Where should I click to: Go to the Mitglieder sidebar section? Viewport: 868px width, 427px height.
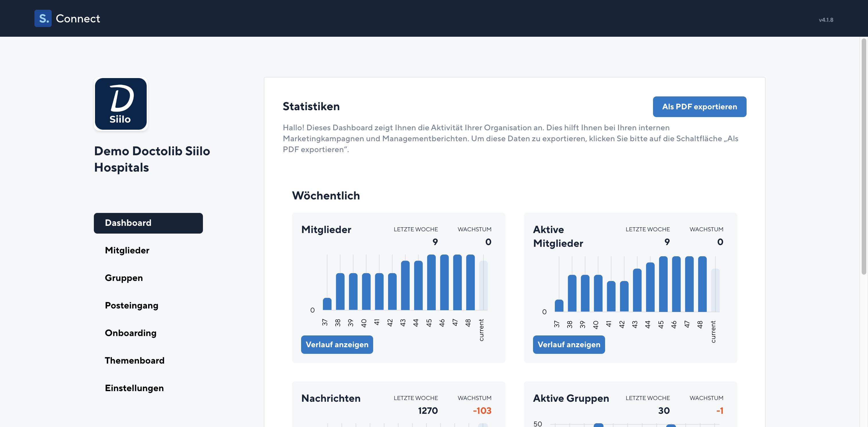pyautogui.click(x=127, y=250)
